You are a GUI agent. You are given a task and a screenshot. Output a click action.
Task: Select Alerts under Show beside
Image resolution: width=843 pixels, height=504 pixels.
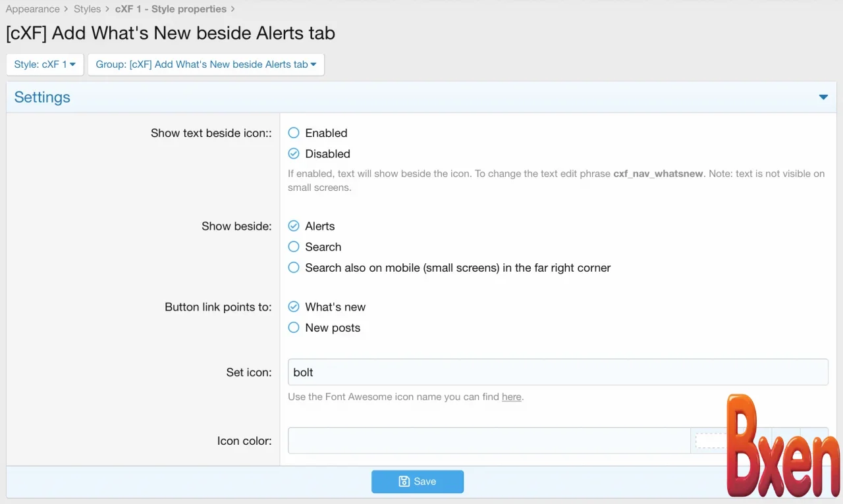coord(293,226)
